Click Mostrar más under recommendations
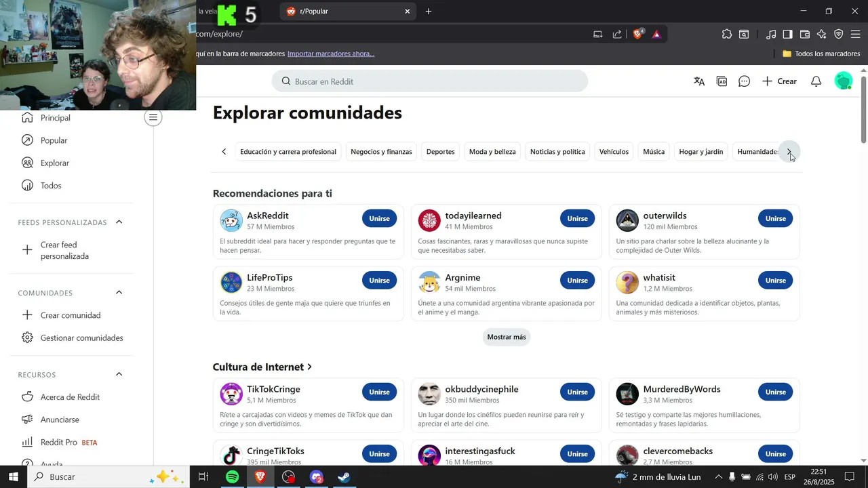868x488 pixels. [x=507, y=337]
